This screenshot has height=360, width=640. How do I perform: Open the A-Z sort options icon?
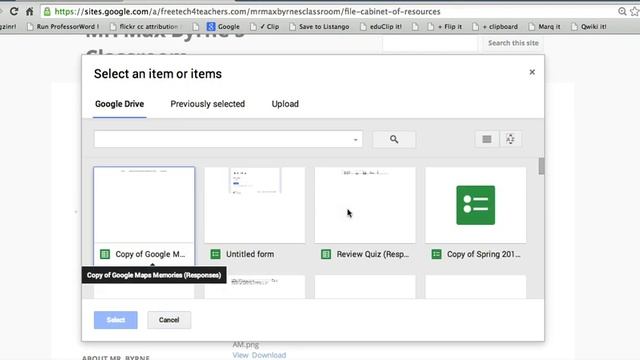tap(510, 139)
